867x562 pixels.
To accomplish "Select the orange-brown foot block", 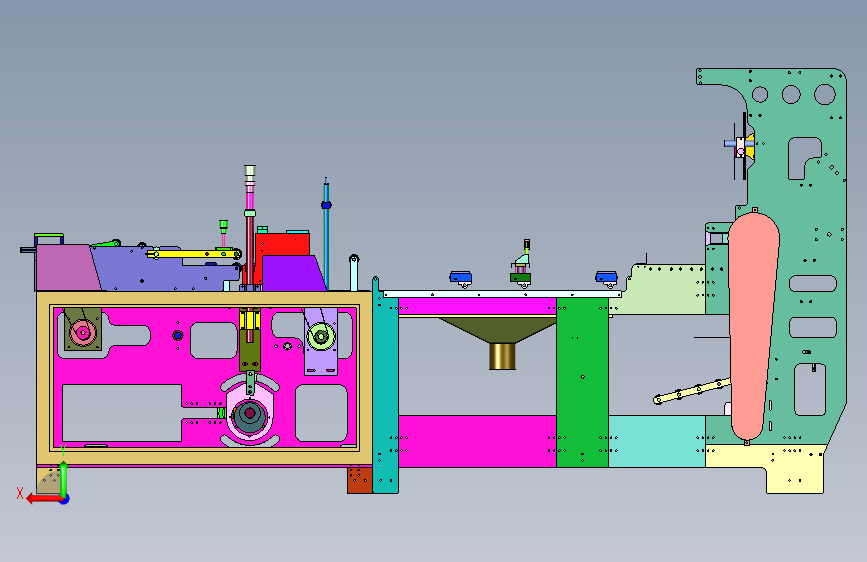I will [359, 480].
